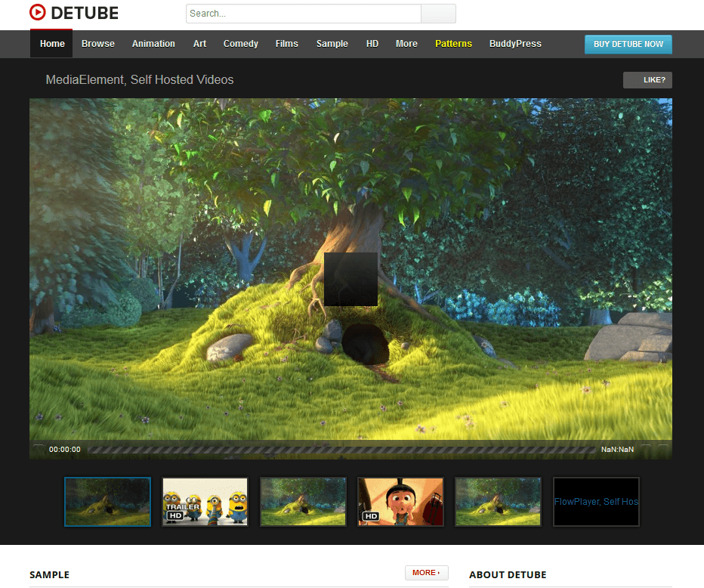
Task: Open the Browse menu item
Action: (x=98, y=44)
